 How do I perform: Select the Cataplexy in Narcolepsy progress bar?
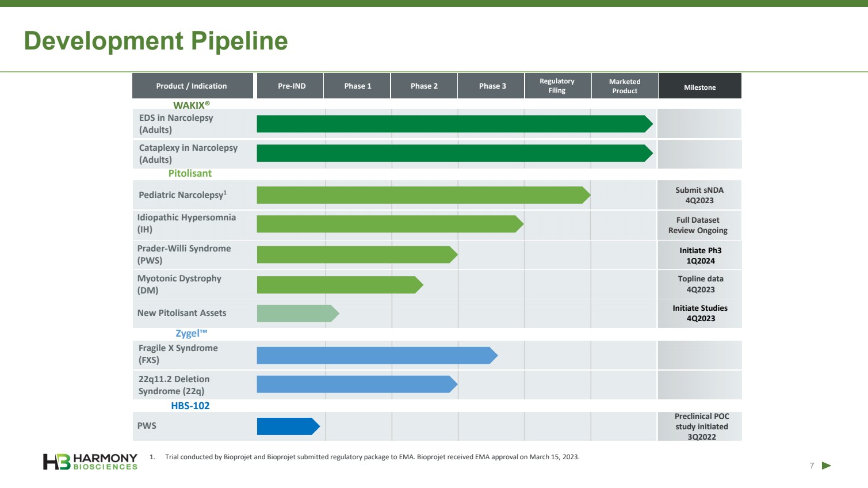click(455, 153)
